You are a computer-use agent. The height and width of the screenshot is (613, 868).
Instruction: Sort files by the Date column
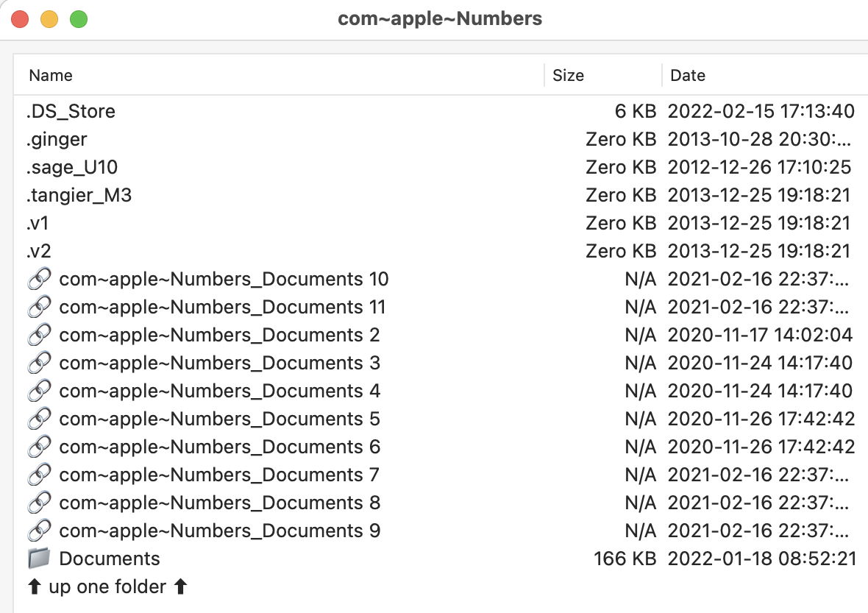[x=686, y=75]
